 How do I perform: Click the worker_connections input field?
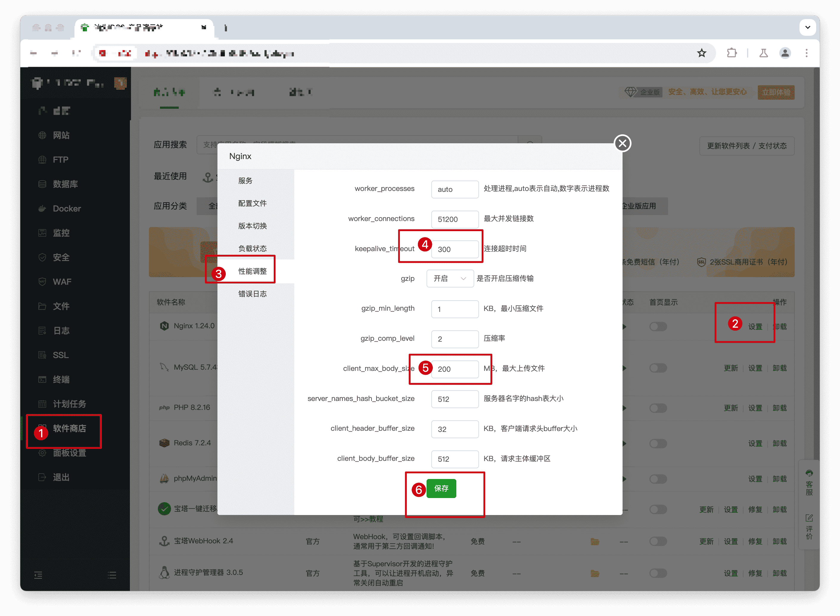pos(455,219)
